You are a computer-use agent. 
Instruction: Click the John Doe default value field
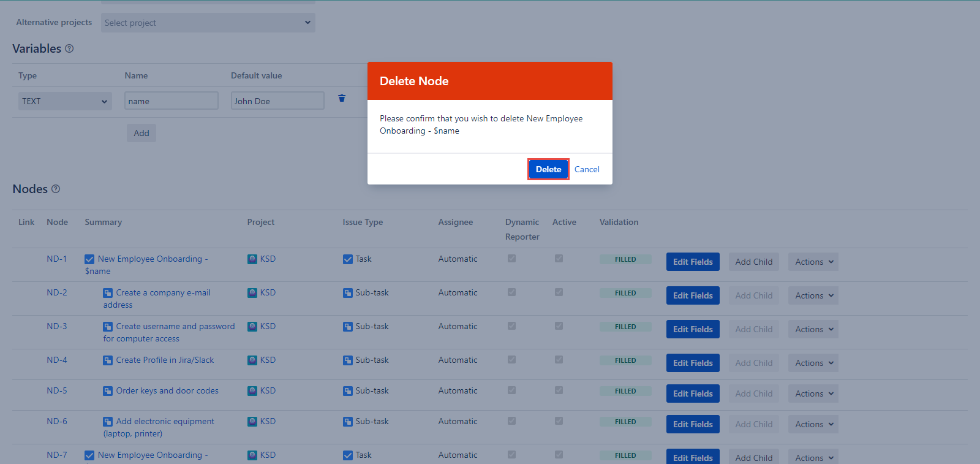pos(277,101)
